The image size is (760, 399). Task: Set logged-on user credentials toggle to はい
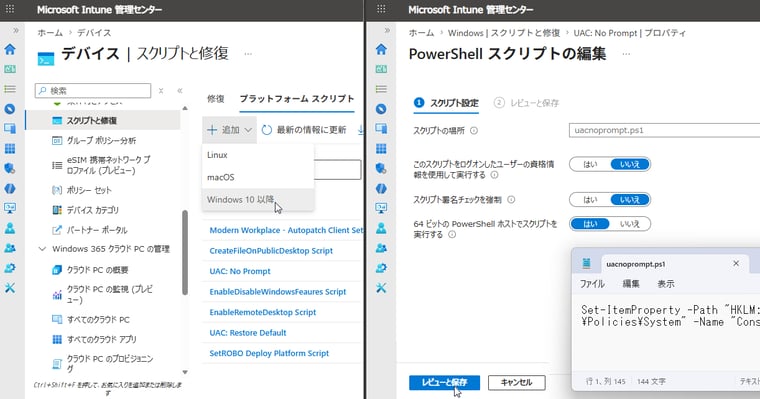tap(590, 164)
